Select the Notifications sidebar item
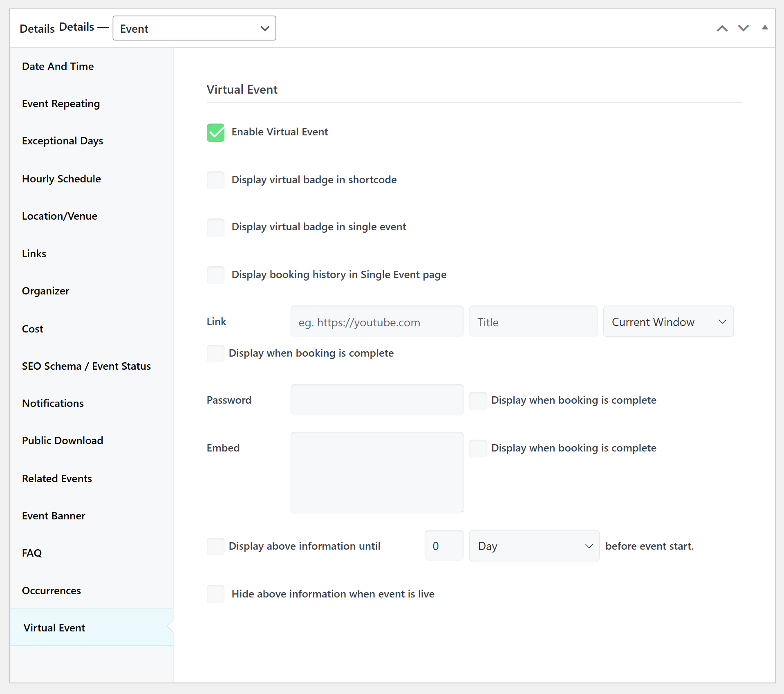 point(53,403)
